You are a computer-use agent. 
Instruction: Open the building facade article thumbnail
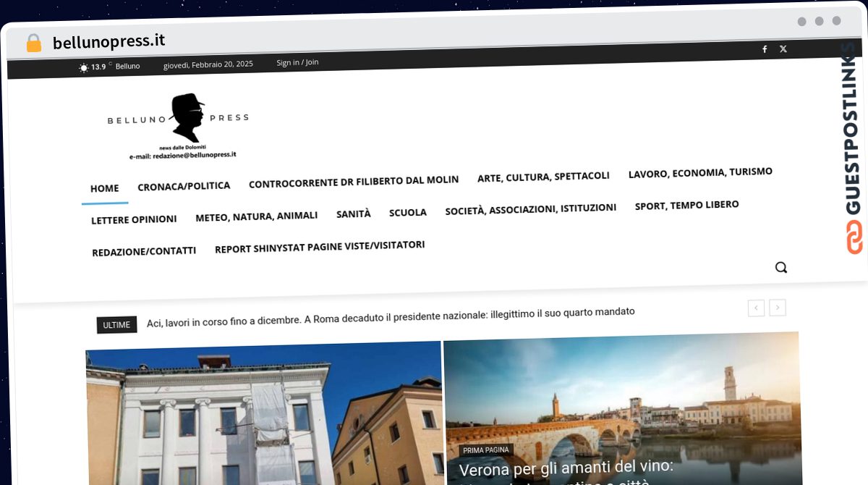pyautogui.click(x=263, y=413)
